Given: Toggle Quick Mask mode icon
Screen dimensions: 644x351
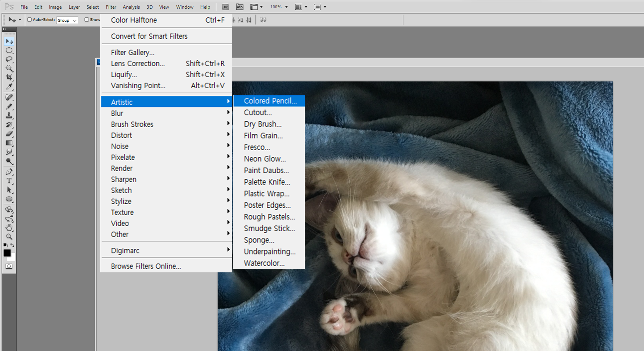Looking at the screenshot, I should coord(9,266).
